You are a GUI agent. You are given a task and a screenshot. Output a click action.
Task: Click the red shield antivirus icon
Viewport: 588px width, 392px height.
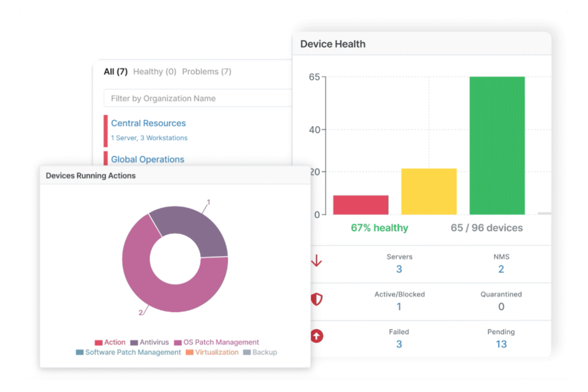(x=317, y=299)
